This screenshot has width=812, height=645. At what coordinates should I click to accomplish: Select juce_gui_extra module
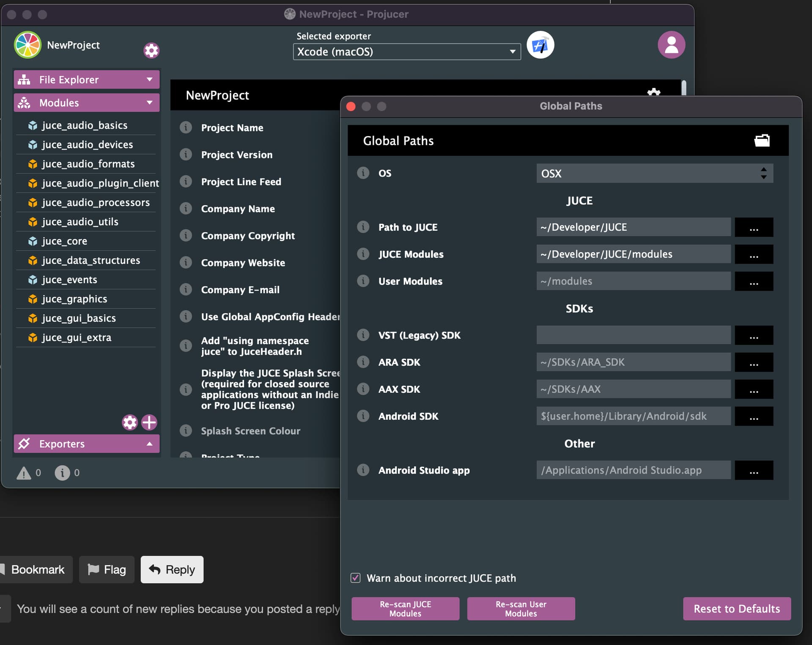tap(86, 338)
